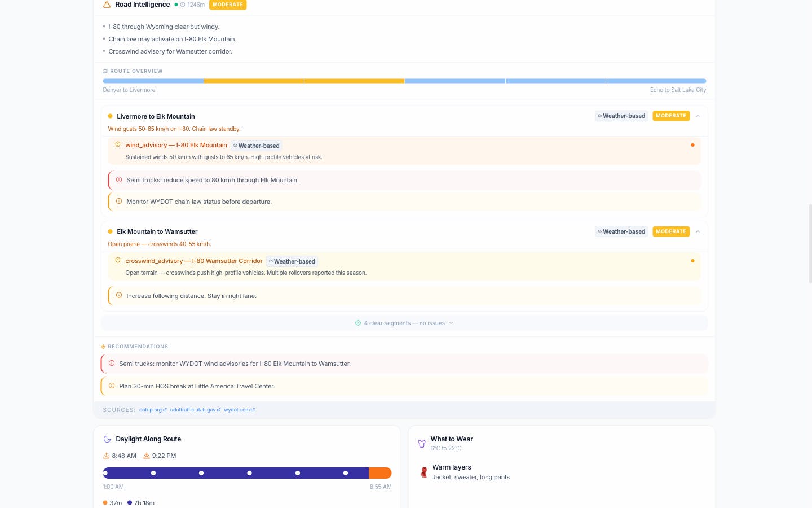Click 'Chain law may activate on I-80 Elk Mountain.'
This screenshot has height=508, width=812.
173,39
